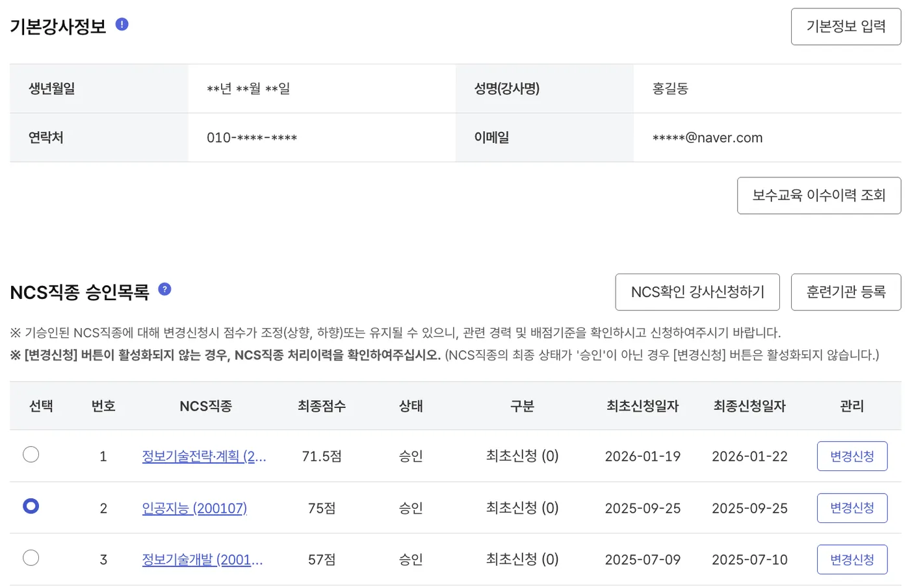The width and height of the screenshot is (910, 588).
Task: Click the email value *****@naver.com
Action: [x=707, y=138]
